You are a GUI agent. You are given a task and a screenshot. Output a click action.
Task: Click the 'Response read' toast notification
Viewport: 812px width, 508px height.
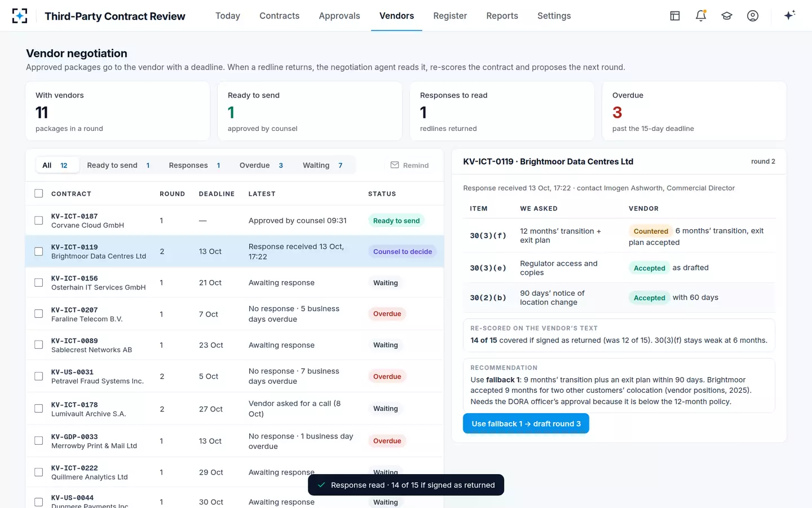pyautogui.click(x=406, y=485)
